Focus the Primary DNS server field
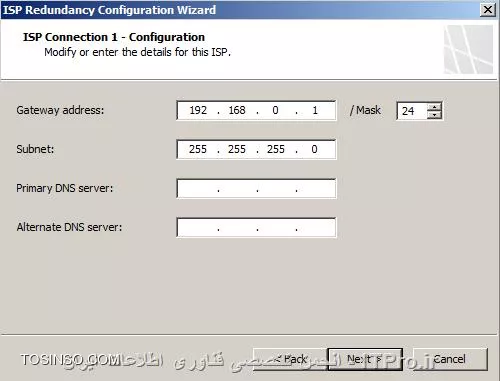Viewport: 500px width, 381px height. click(x=256, y=189)
